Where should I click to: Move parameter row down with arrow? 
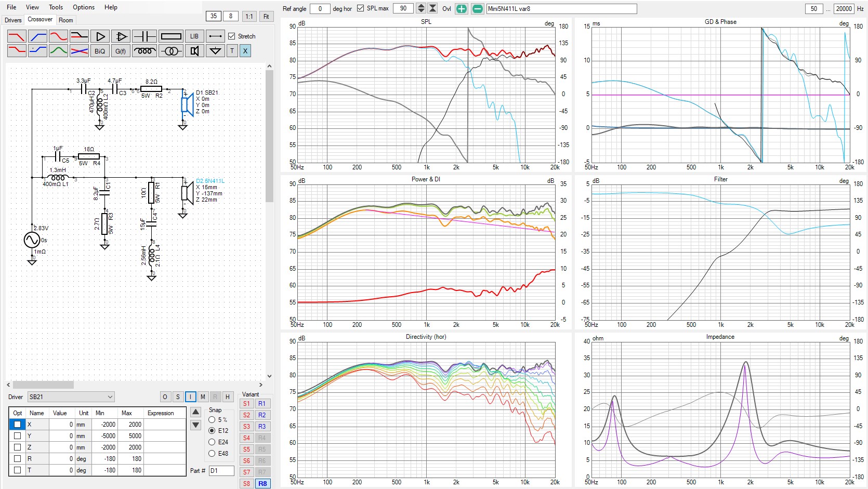tap(196, 425)
